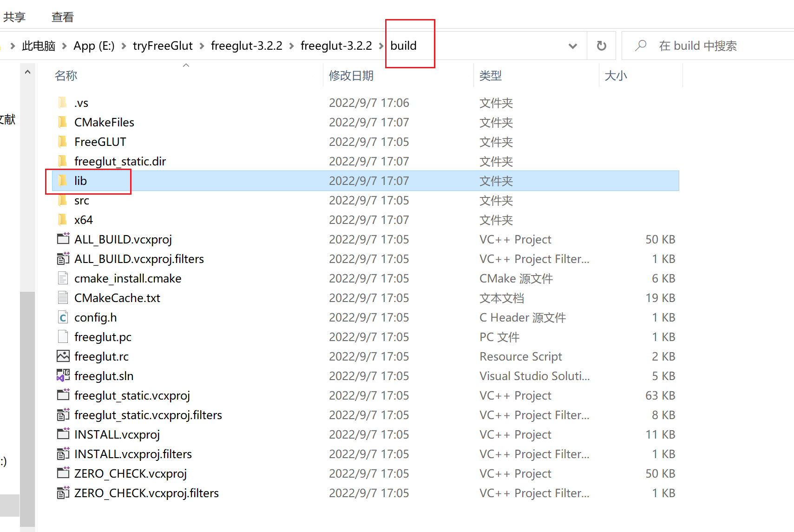This screenshot has height=532, width=794.
Task: Open the CMakeCache.txt text document
Action: click(117, 297)
